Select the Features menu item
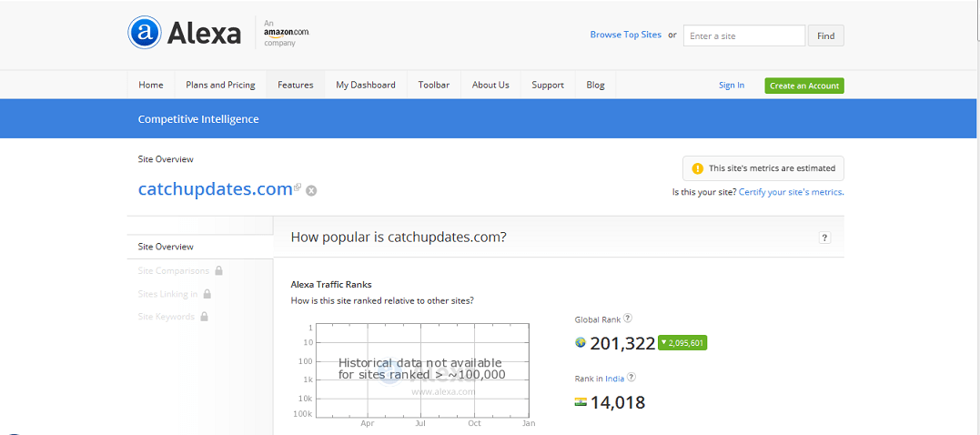980x435 pixels. click(x=296, y=85)
